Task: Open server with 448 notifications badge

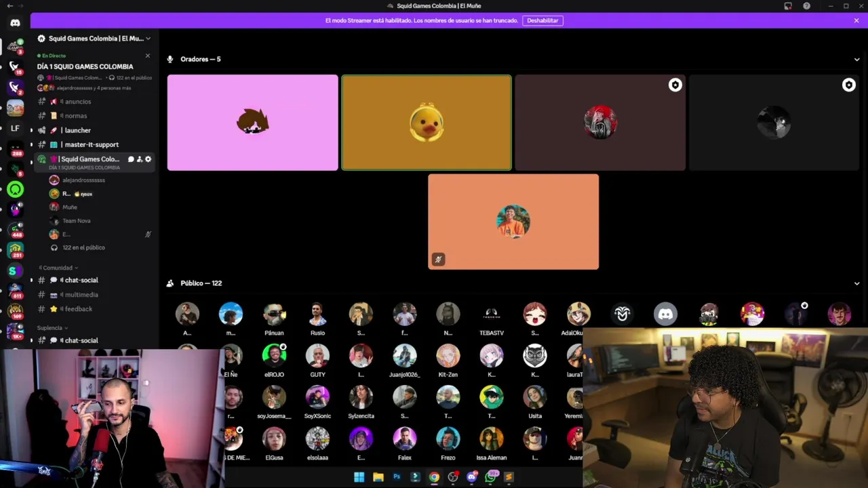Action: (x=15, y=230)
